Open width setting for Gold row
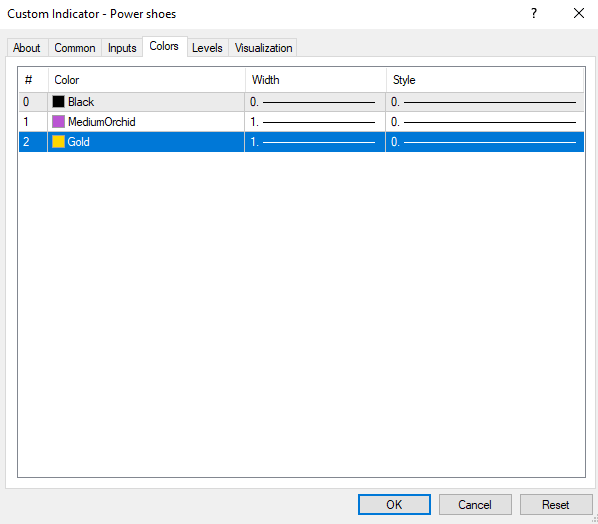The image size is (598, 524). click(x=315, y=142)
